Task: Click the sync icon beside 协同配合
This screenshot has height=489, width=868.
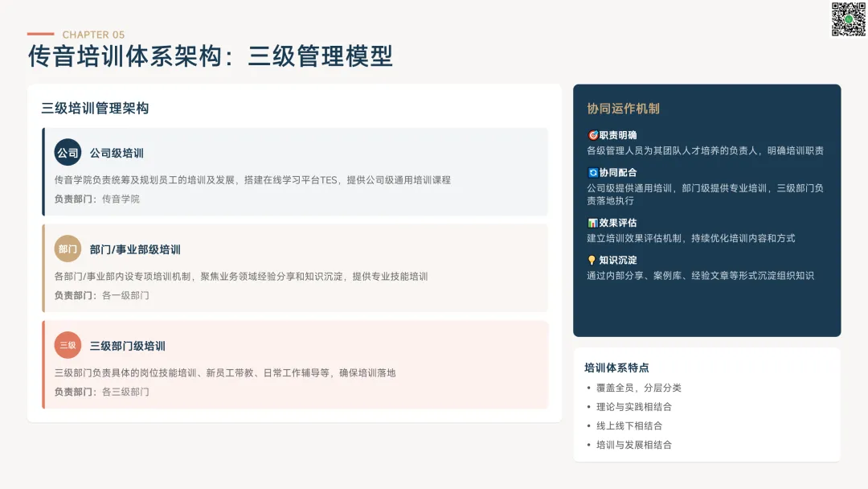Action: coord(592,173)
